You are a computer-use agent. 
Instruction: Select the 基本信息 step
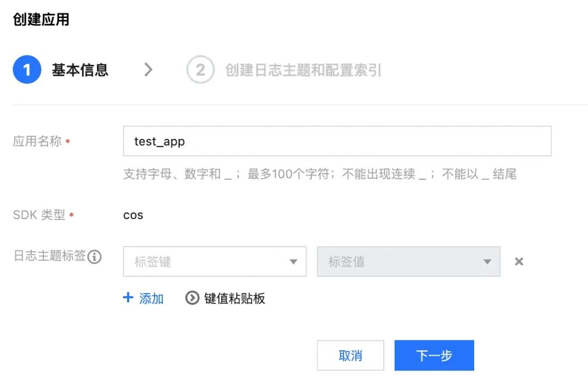point(79,69)
